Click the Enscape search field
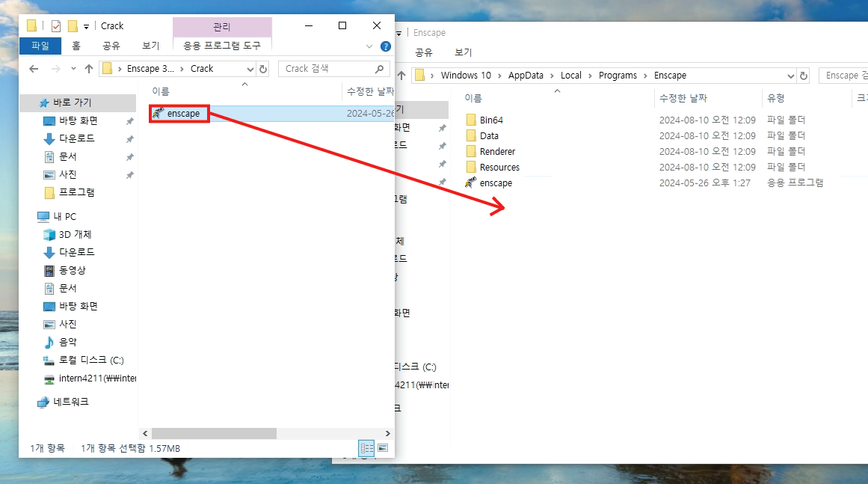The width and height of the screenshot is (868, 484). (843, 76)
